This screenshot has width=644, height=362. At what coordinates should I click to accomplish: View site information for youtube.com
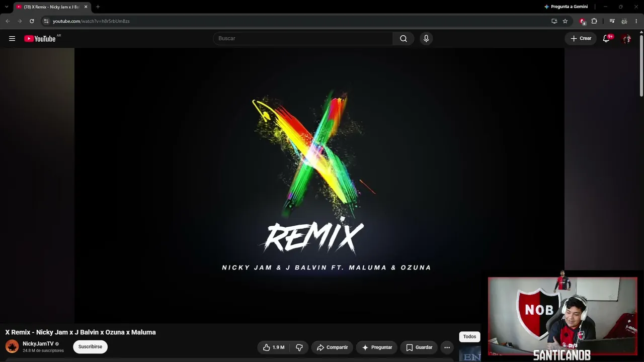(x=46, y=21)
